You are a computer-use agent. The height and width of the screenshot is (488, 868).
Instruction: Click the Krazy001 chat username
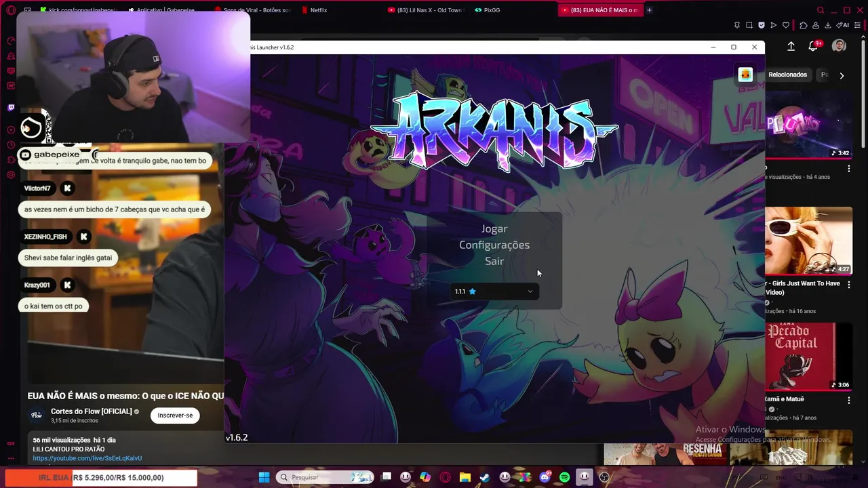[37, 285]
